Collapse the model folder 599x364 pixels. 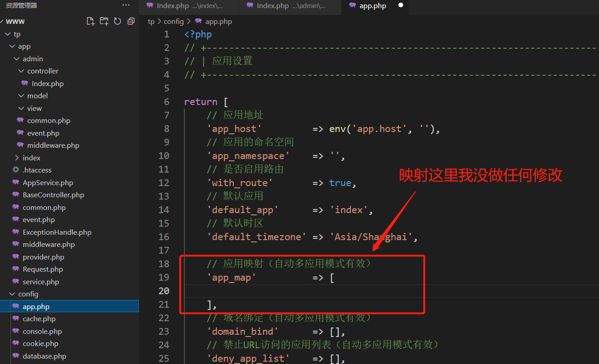click(x=21, y=96)
